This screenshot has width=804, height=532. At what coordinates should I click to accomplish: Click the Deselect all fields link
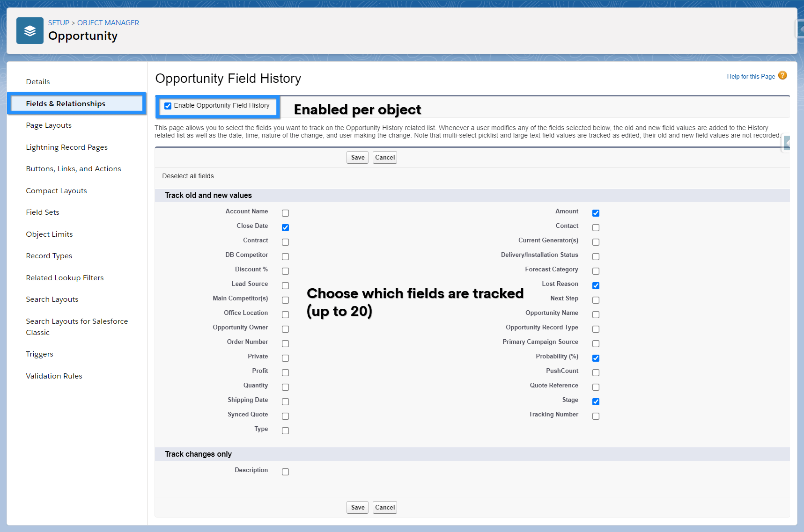(x=187, y=176)
